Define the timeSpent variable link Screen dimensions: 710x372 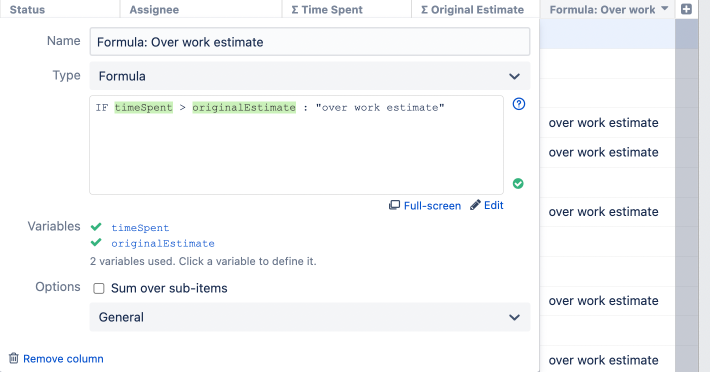click(x=140, y=228)
